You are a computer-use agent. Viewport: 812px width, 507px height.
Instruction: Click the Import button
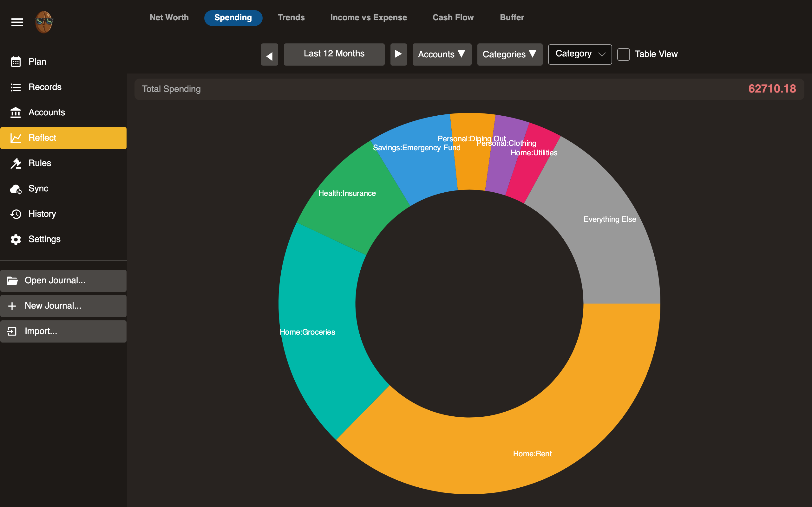click(63, 331)
